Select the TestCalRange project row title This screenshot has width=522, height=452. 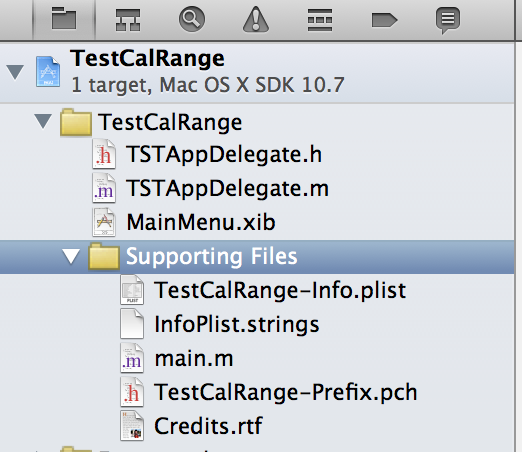147,59
